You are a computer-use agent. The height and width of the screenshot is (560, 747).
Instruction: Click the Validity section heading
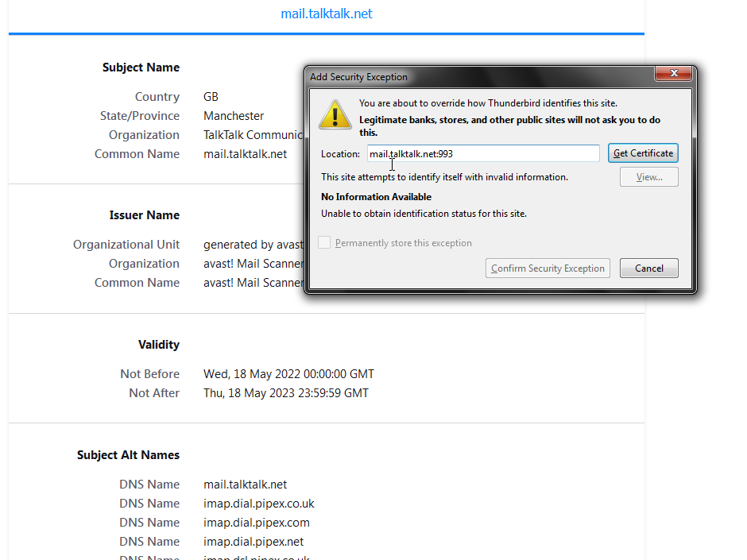(x=159, y=345)
